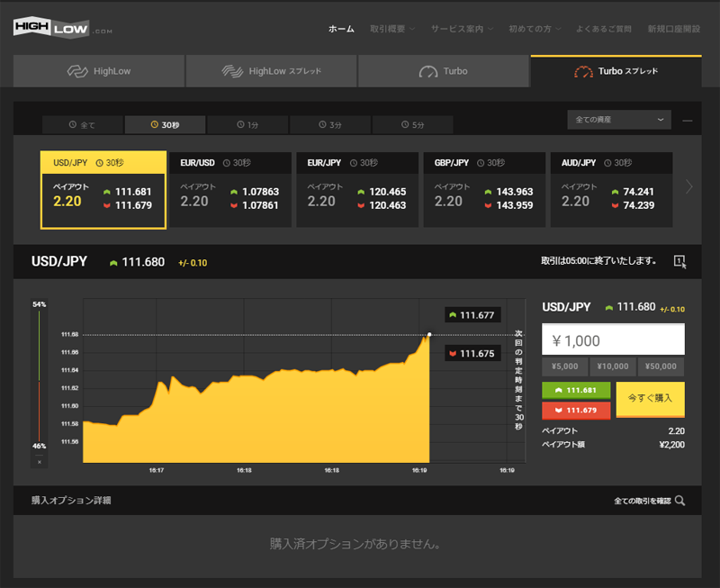The image size is (720, 588).
Task: Select the 30秒 time filter
Action: 165,124
